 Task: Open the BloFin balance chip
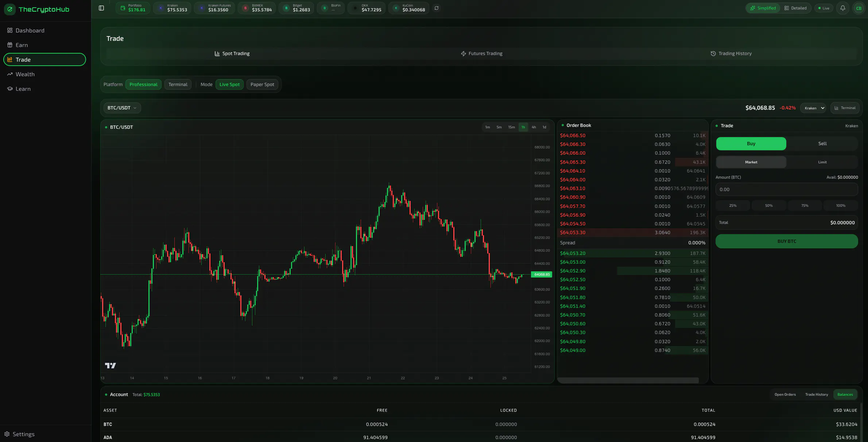click(x=331, y=8)
